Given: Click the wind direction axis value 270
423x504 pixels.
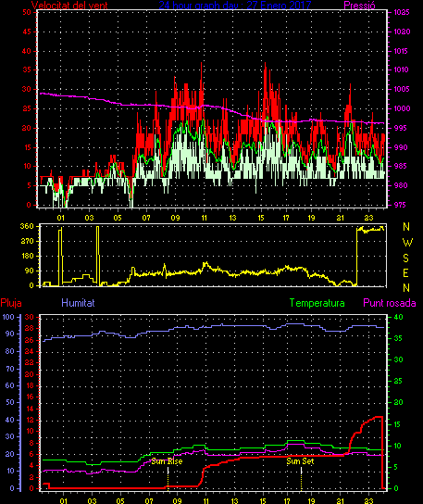Looking at the screenshot, I should coord(27,241).
